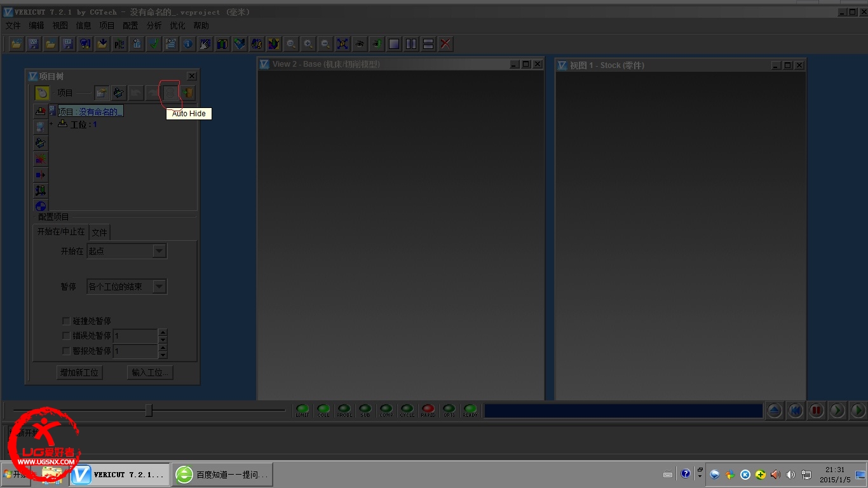868x488 pixels.
Task: Open the 编辑 menu
Action: click(x=36, y=25)
